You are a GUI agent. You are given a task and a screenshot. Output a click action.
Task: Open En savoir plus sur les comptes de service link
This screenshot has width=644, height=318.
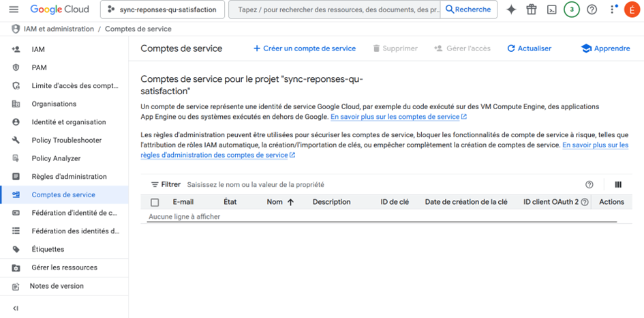[x=399, y=117]
